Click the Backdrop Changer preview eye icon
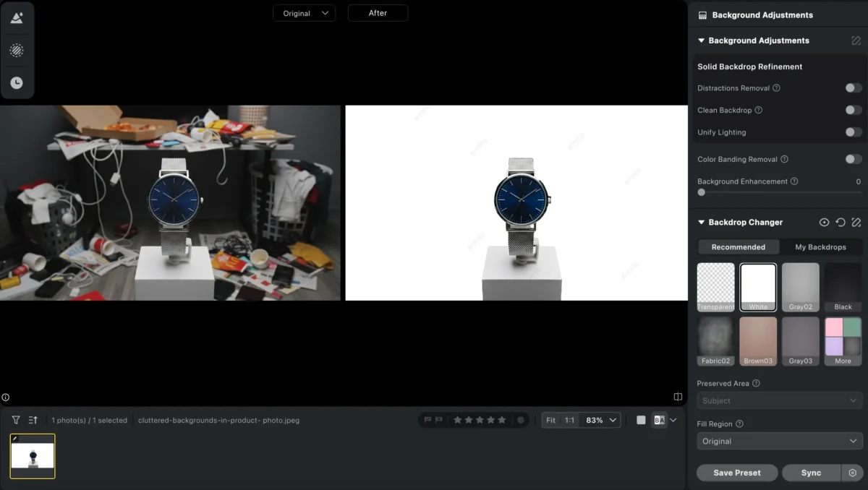The height and width of the screenshot is (490, 868). pos(824,223)
